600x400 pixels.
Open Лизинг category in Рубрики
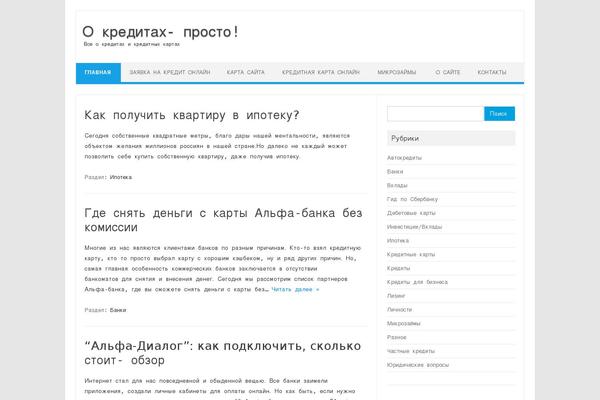pos(396,296)
